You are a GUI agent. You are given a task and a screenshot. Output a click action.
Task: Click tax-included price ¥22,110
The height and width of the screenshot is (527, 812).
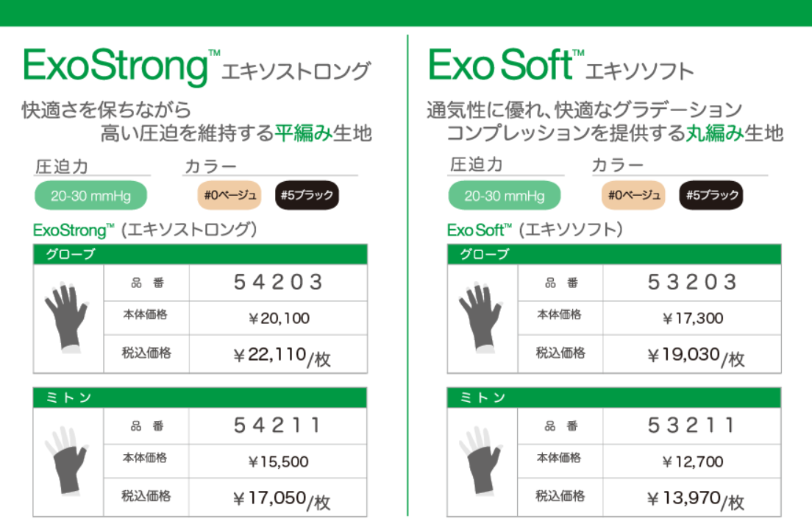tap(279, 356)
